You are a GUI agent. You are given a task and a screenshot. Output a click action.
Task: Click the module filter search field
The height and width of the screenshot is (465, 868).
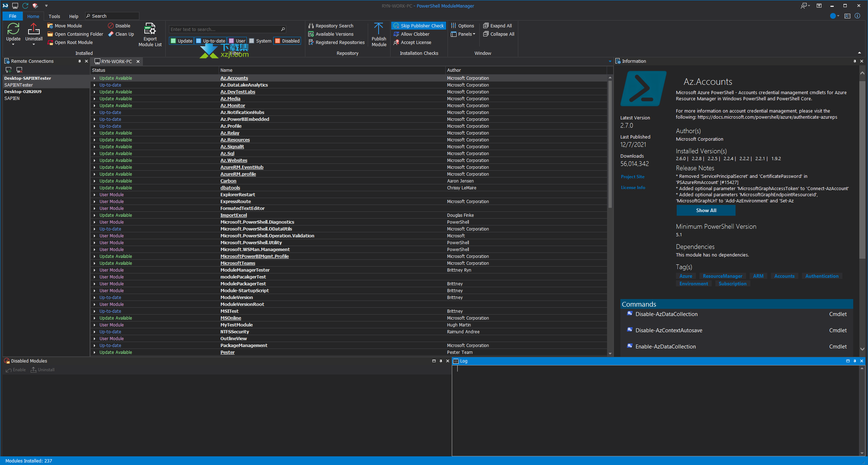pos(224,30)
